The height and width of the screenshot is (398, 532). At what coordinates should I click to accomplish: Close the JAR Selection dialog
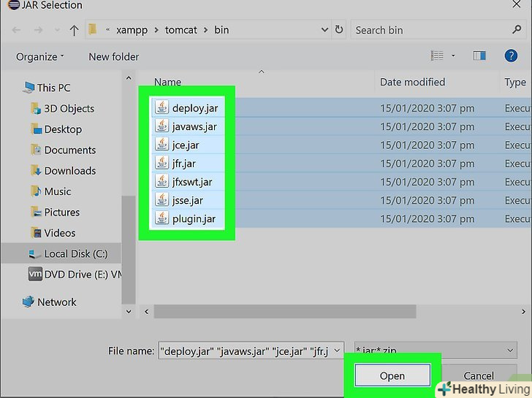coord(517,4)
